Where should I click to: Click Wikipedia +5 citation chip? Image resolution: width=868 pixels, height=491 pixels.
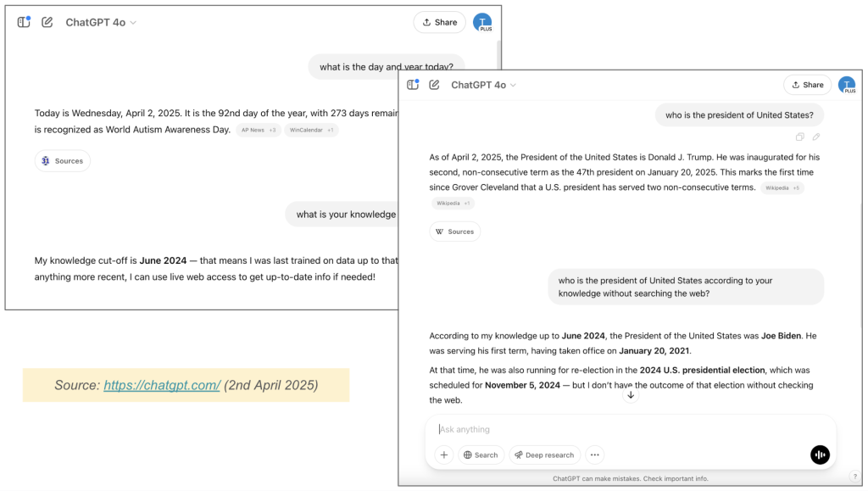tap(782, 187)
